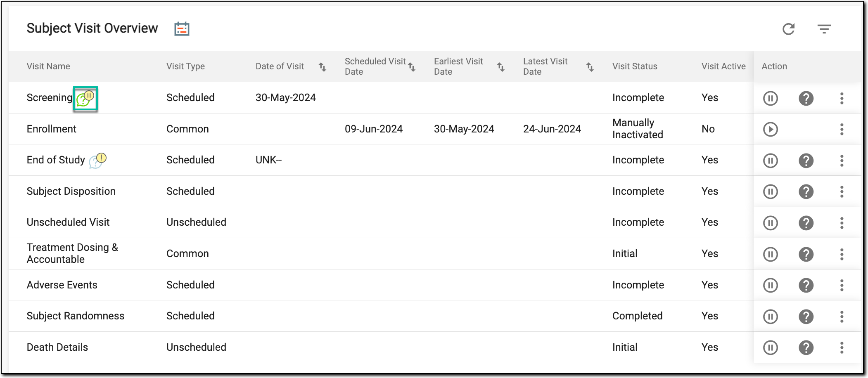Click the Visit Name column header
Screen dimensions: 868x378
click(x=48, y=66)
